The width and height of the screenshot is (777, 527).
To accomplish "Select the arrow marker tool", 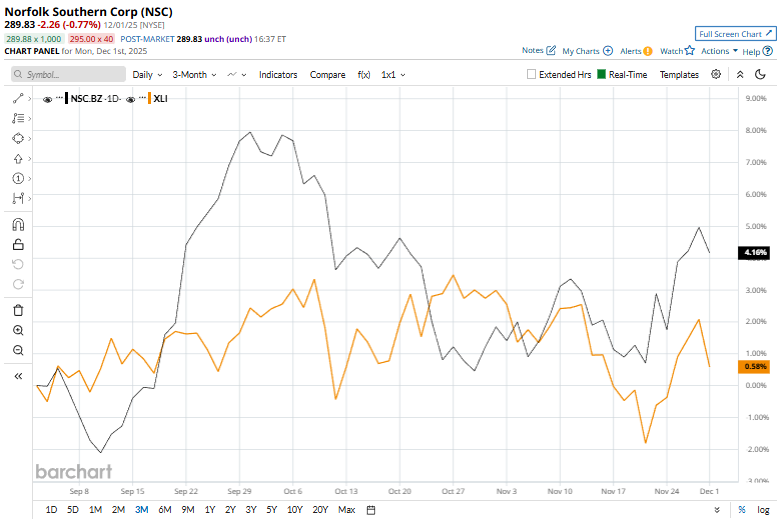I will (18, 159).
